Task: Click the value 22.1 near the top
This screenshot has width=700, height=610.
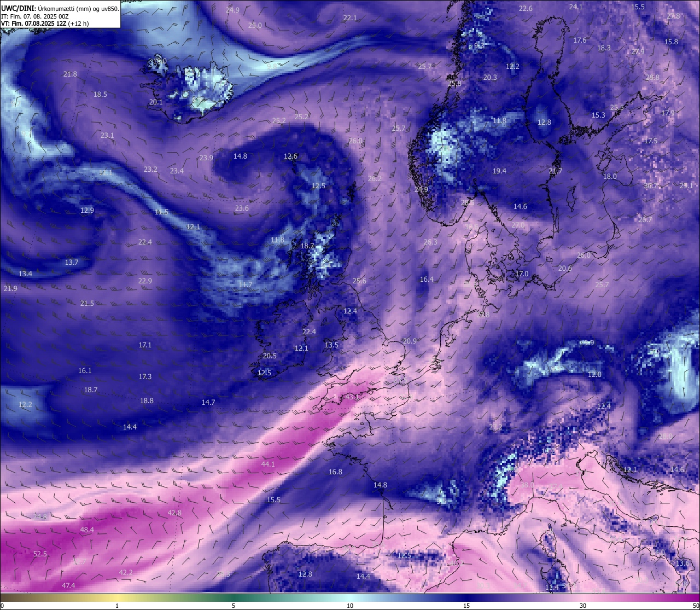Action: pyautogui.click(x=350, y=18)
